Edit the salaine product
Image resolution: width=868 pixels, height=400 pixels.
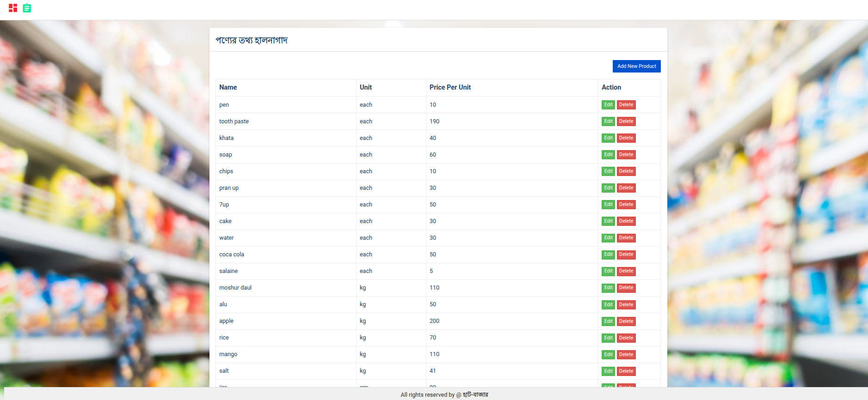[x=608, y=271]
